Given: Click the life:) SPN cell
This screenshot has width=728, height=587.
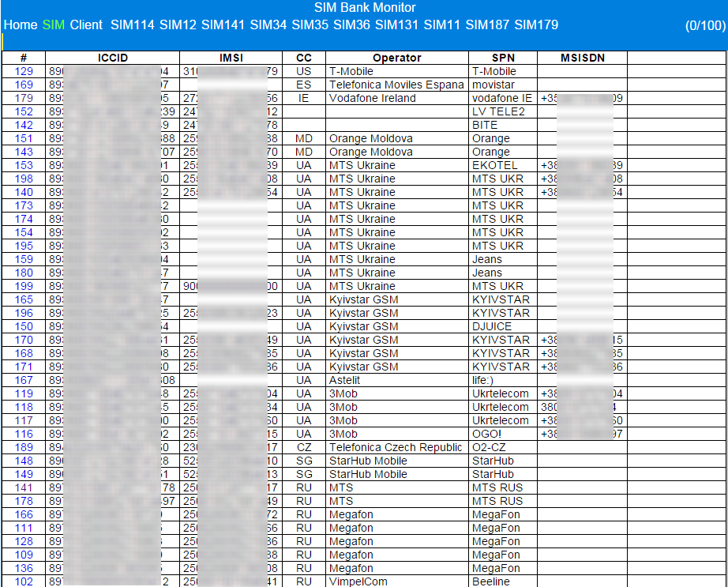Looking at the screenshot, I should click(503, 380).
